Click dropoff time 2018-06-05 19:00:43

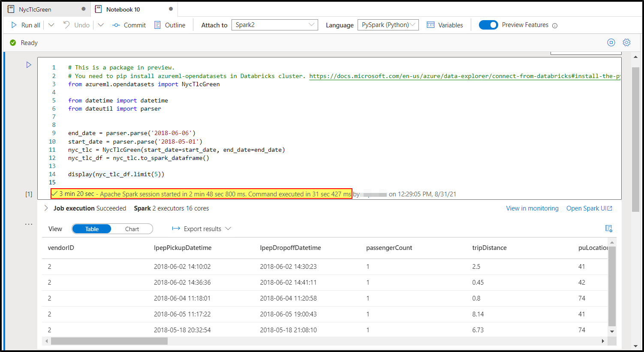point(288,314)
